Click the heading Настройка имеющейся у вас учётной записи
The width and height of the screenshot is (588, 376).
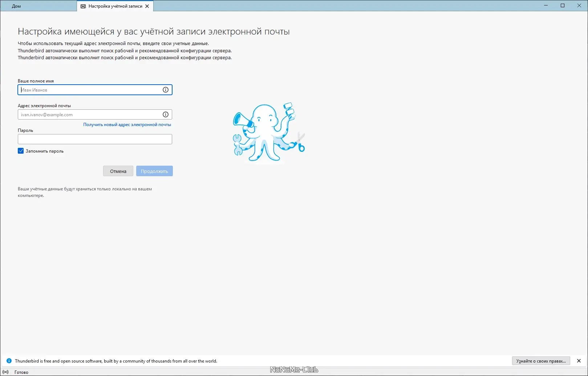[154, 32]
